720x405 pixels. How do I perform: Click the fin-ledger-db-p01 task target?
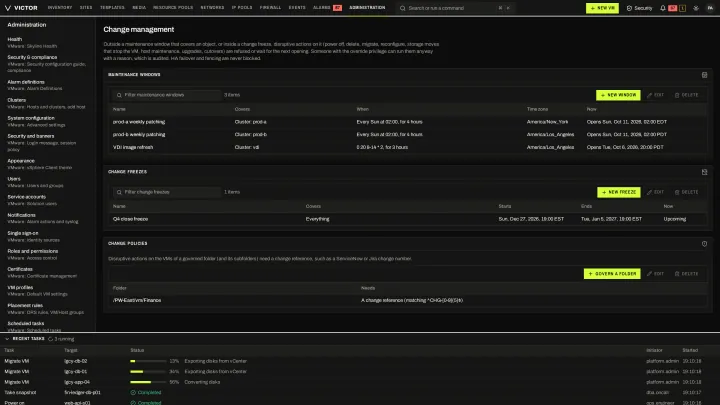[x=83, y=393]
